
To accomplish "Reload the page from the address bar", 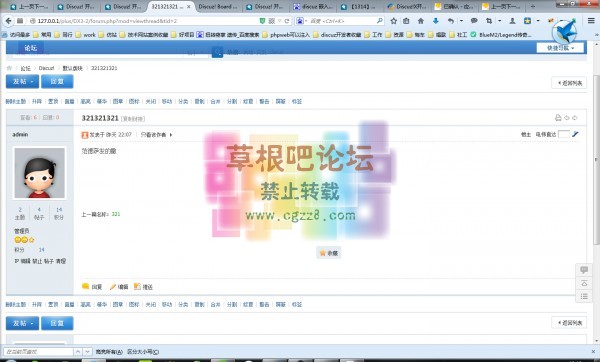I will [287, 21].
